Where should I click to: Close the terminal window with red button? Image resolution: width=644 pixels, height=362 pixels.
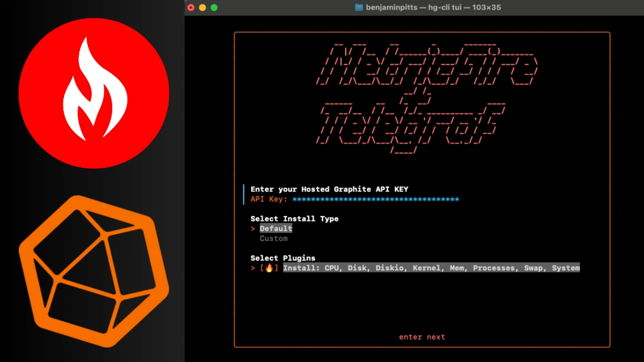[x=191, y=8]
